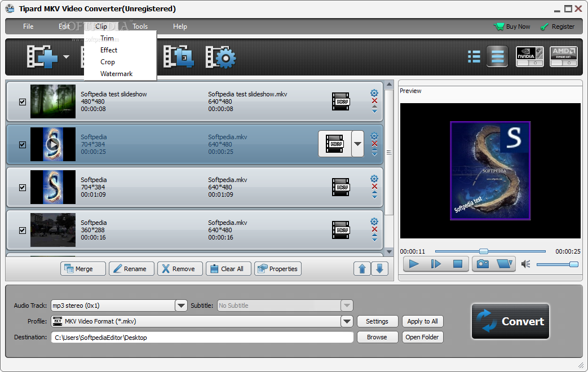Viewport: 588px width, 372px height.
Task: Switch to compact list view icon
Action: point(497,56)
